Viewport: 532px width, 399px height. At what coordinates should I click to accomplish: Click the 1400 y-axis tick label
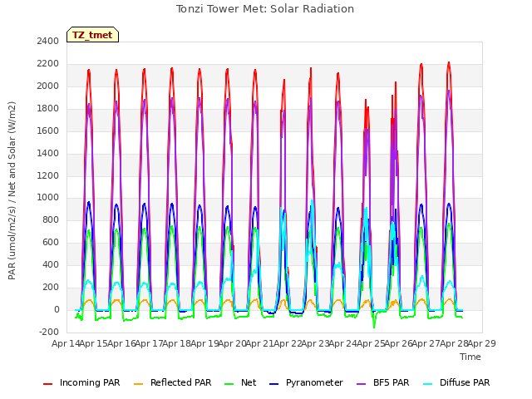click(48, 153)
